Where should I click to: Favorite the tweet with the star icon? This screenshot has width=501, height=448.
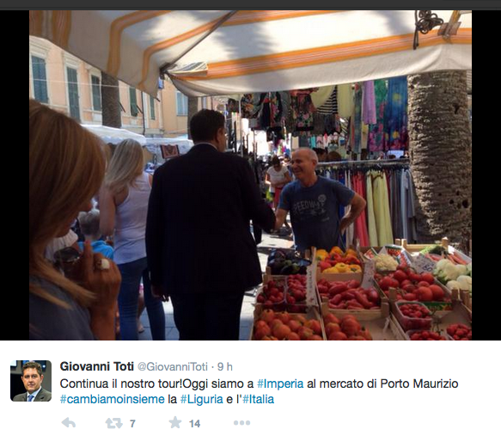pyautogui.click(x=175, y=422)
